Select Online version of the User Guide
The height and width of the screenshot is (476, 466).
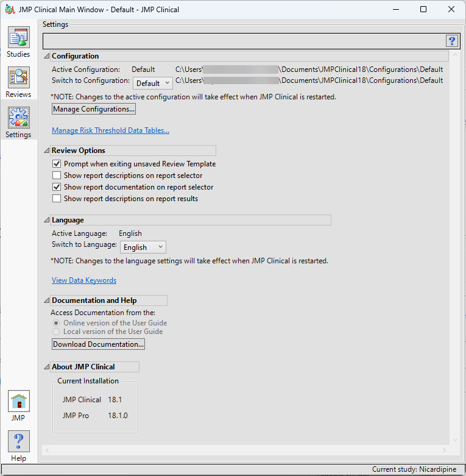56,323
